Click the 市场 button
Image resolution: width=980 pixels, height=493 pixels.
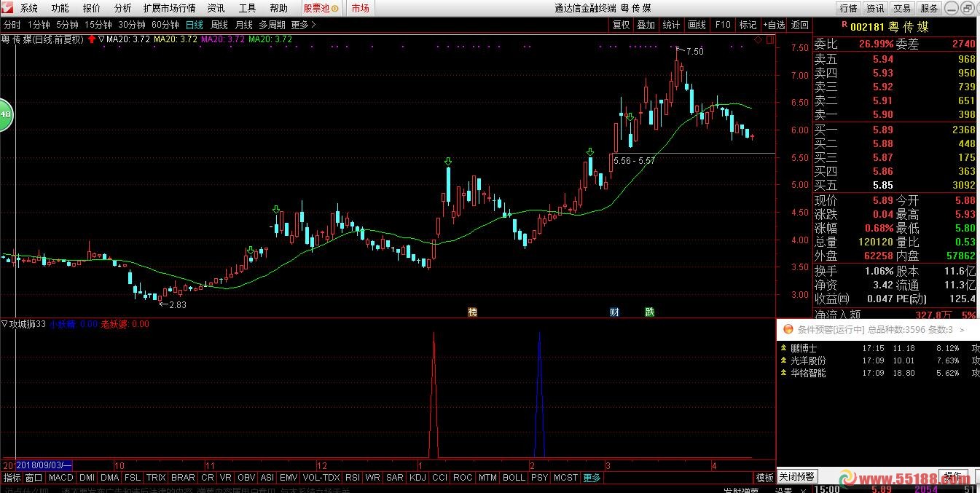click(x=360, y=8)
